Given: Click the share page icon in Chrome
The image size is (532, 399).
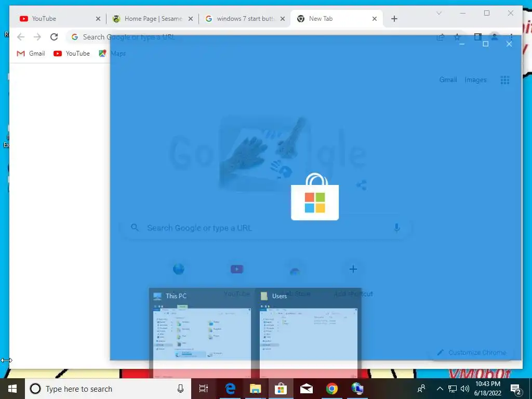Looking at the screenshot, I should 441,37.
